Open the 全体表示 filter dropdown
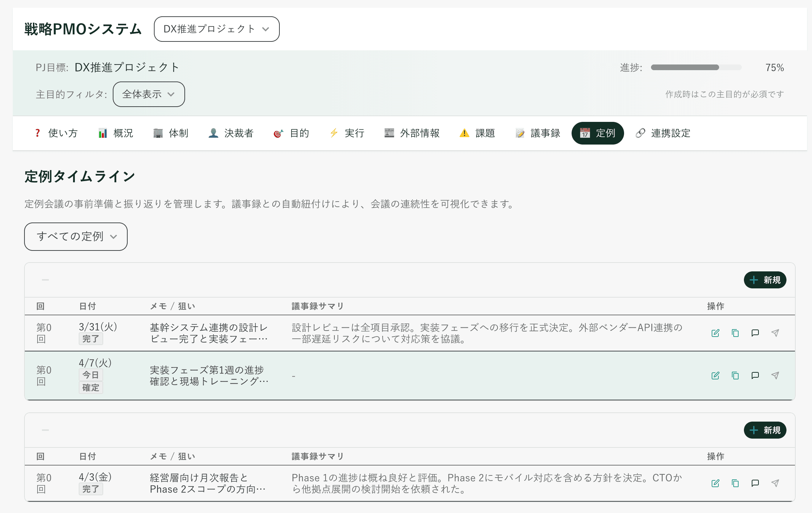 [x=149, y=94]
